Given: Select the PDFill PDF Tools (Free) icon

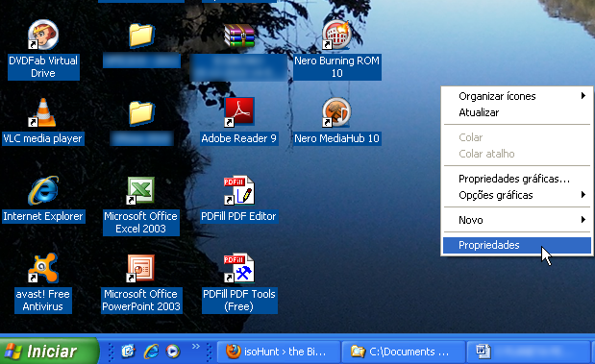Looking at the screenshot, I should 238,268.
